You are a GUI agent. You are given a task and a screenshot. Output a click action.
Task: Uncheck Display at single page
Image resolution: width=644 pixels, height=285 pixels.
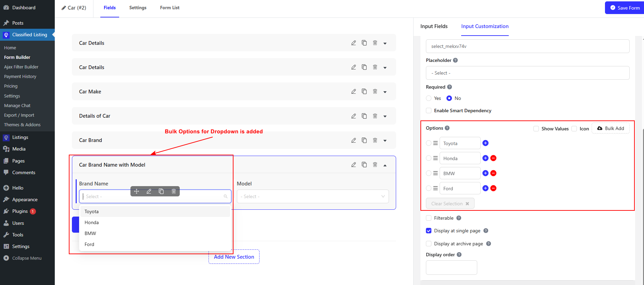(x=429, y=231)
